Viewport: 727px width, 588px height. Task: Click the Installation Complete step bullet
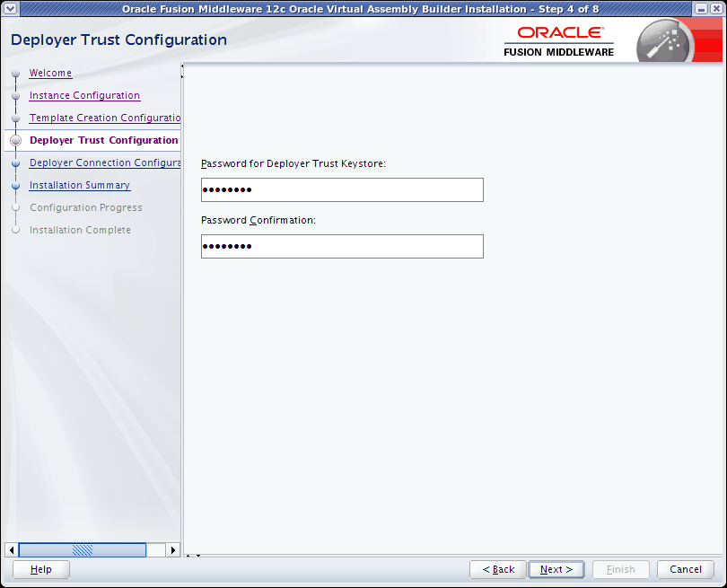[16, 230]
